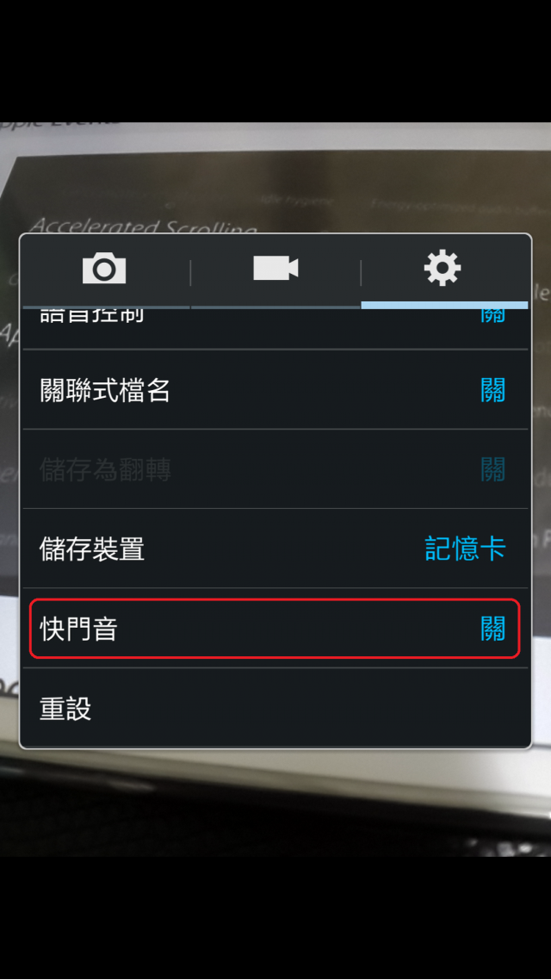Select the gear general settings tab
The height and width of the screenshot is (980, 551).
(x=443, y=268)
